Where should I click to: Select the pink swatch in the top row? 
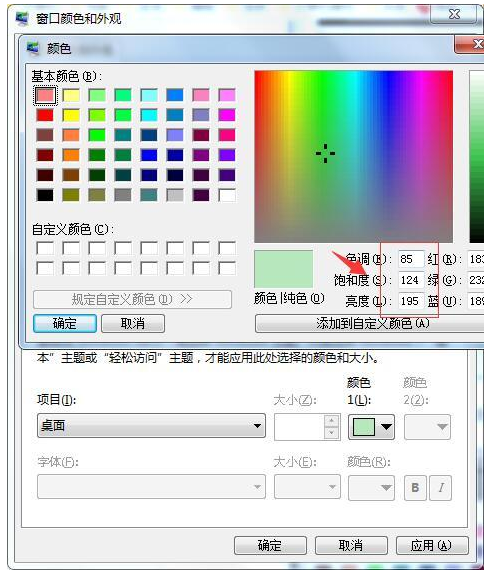point(201,95)
